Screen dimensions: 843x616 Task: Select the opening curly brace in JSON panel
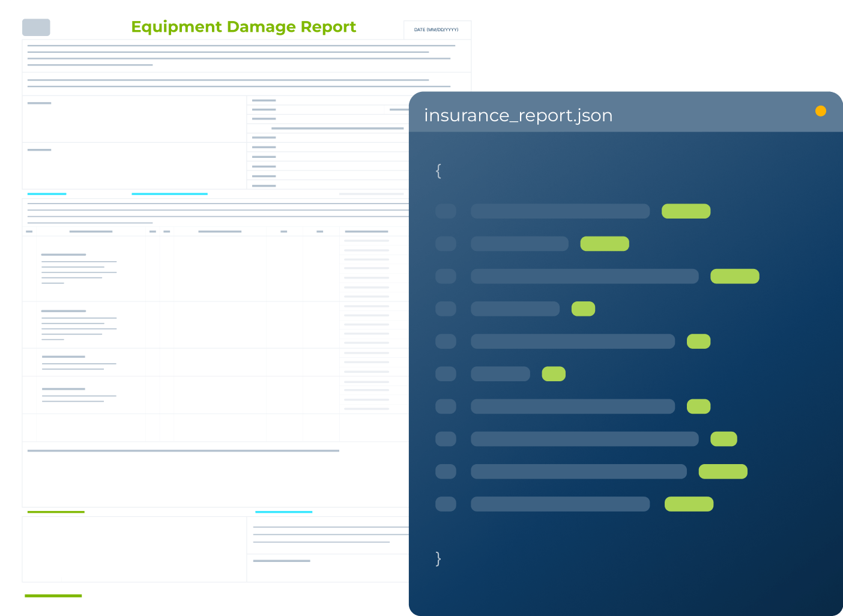tap(438, 171)
